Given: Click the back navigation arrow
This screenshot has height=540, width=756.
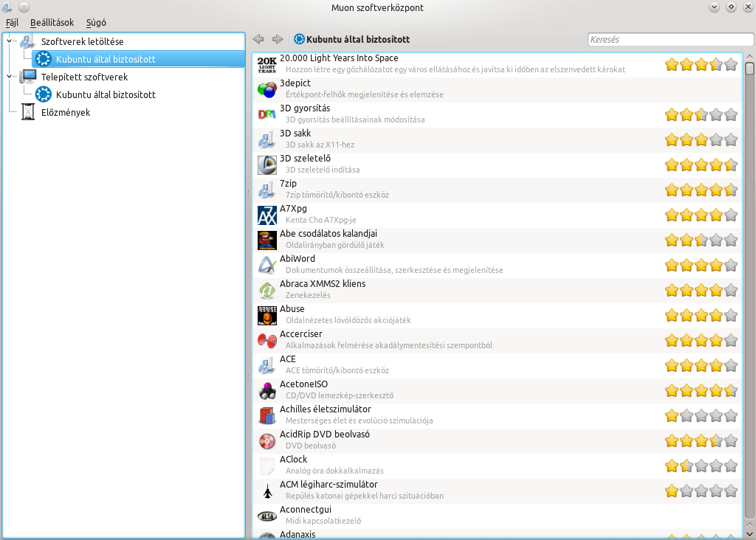Looking at the screenshot, I should 258,39.
